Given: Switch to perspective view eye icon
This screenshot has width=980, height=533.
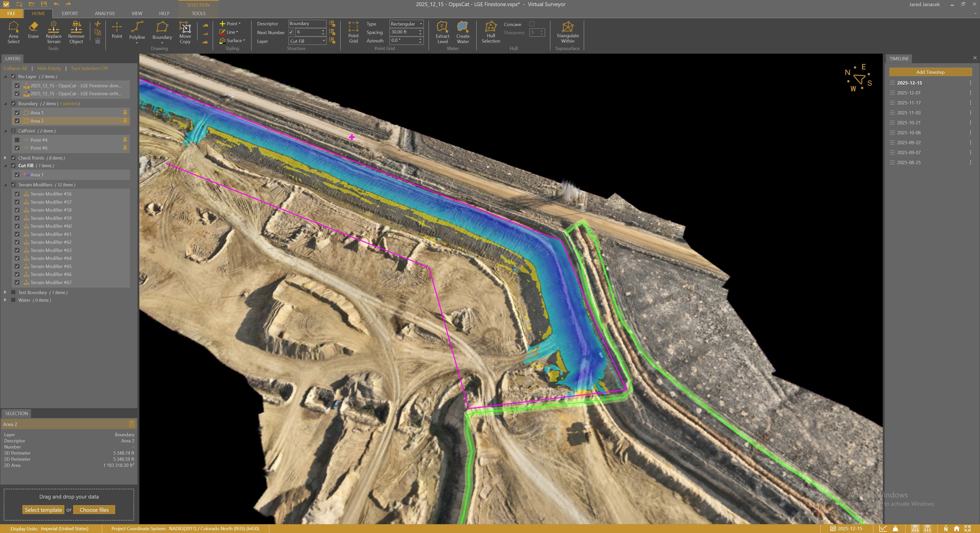Looking at the screenshot, I should tap(915, 528).
